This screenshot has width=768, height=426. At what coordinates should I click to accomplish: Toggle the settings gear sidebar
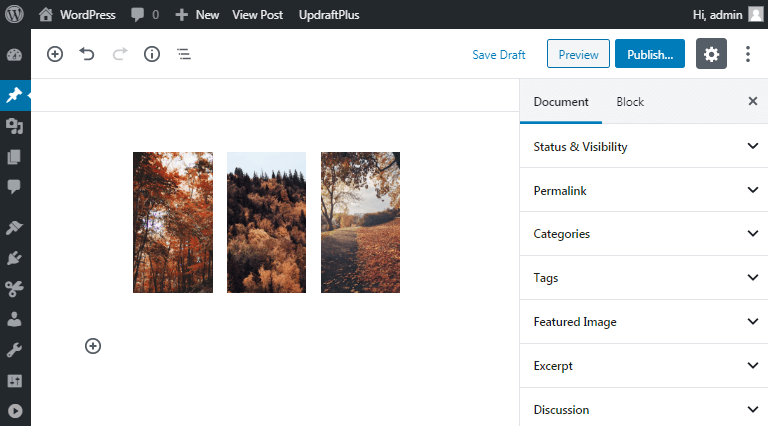pos(711,54)
